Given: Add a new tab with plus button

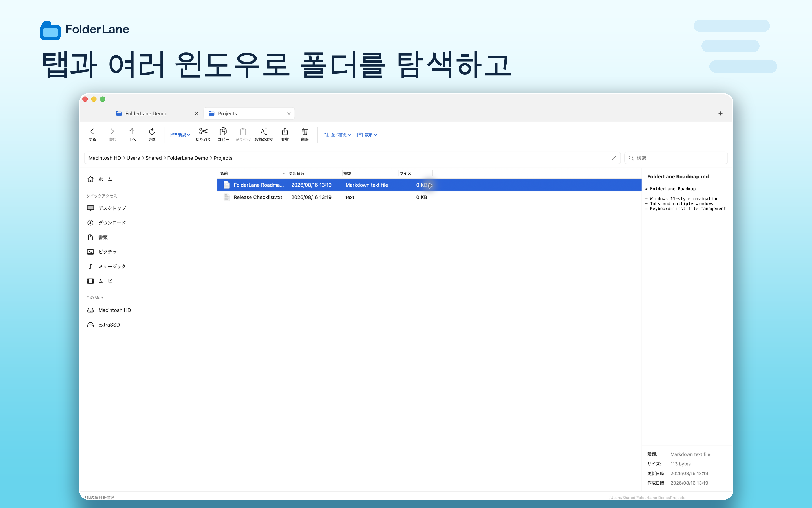Looking at the screenshot, I should (x=720, y=113).
